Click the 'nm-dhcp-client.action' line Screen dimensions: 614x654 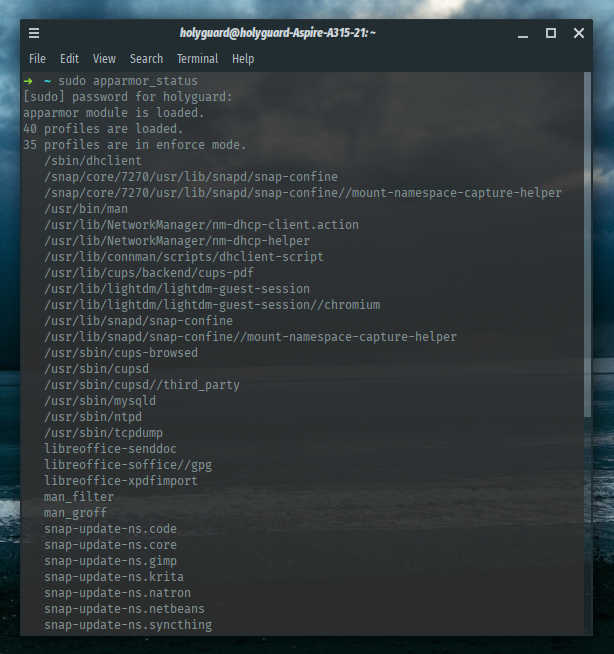click(x=201, y=225)
